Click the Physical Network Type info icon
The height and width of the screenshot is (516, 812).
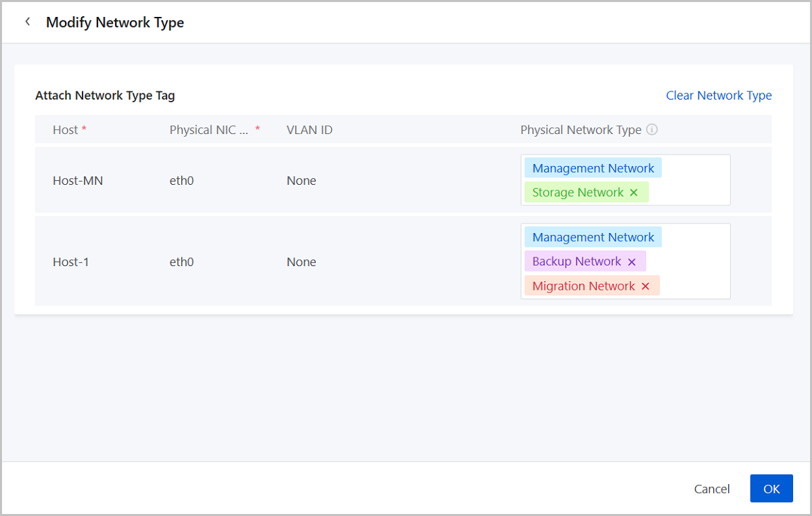(652, 129)
